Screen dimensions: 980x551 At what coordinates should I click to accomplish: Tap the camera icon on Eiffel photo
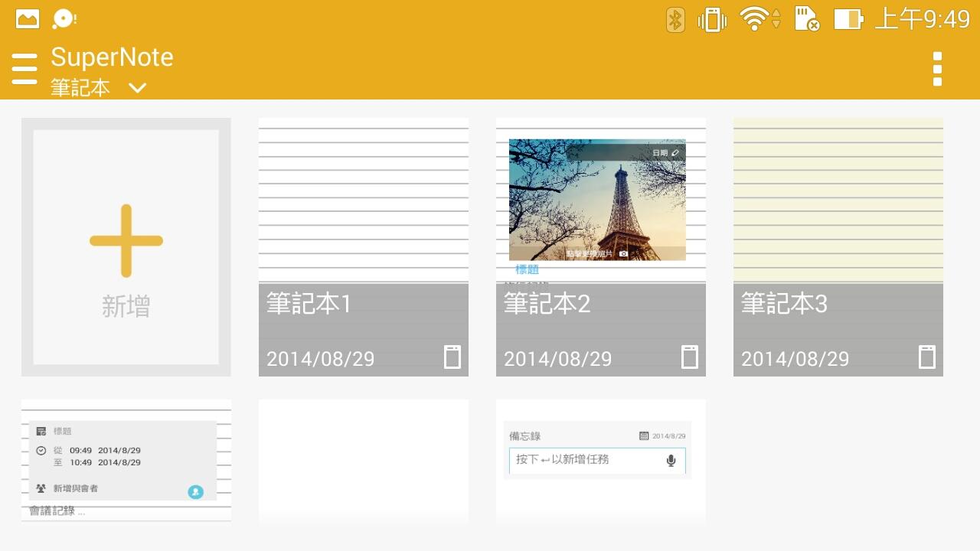click(x=623, y=253)
